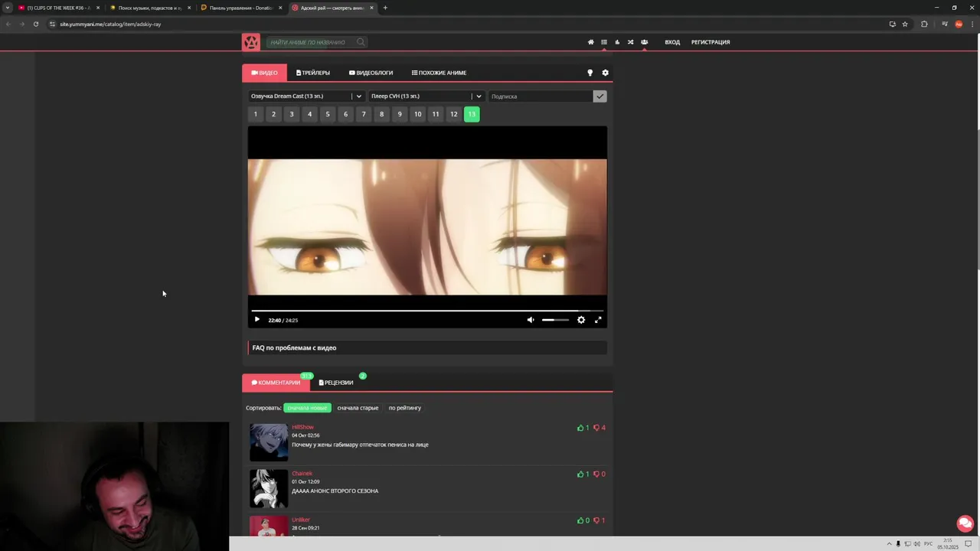Screen dimensions: 980x551
Task: Confirm subscription with the checkmark button
Action: click(x=599, y=96)
